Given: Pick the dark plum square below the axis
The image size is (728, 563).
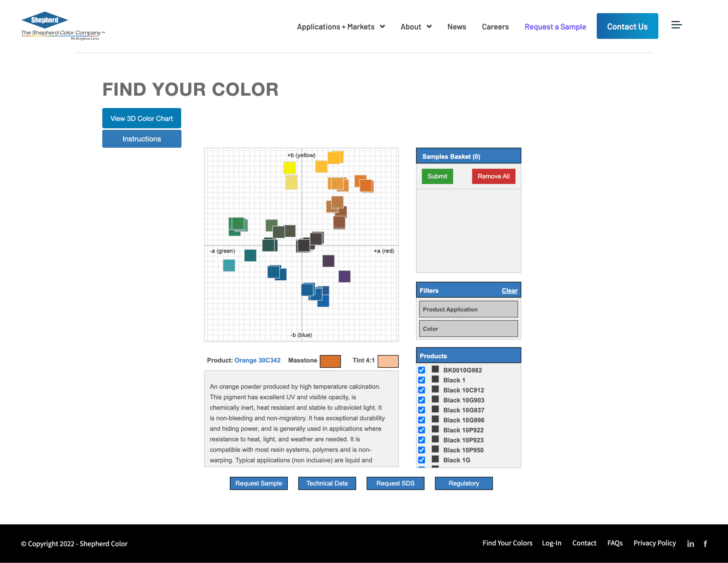Looking at the screenshot, I should 328,261.
